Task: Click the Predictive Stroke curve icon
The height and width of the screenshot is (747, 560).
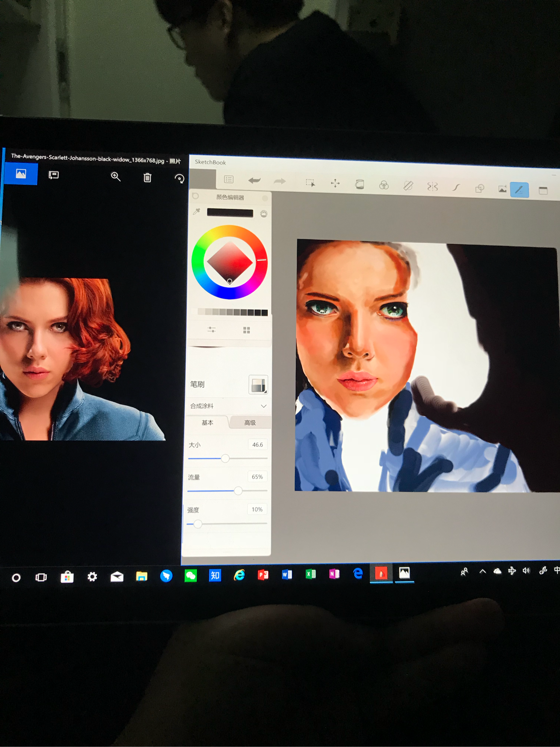Action: [x=456, y=187]
